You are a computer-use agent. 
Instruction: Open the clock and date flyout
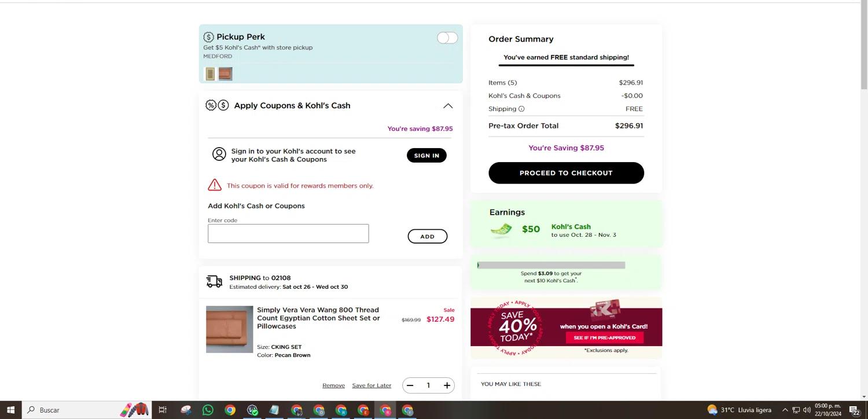[x=827, y=410]
